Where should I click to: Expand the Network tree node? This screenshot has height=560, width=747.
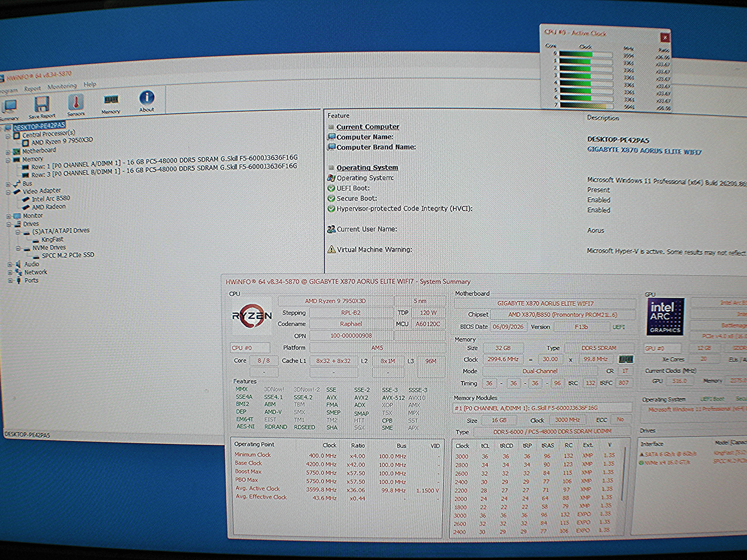click(10, 272)
